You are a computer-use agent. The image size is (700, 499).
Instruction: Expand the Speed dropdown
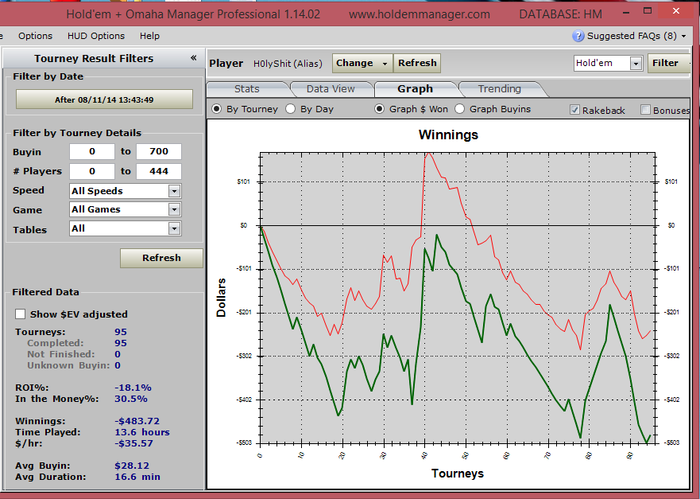point(174,191)
